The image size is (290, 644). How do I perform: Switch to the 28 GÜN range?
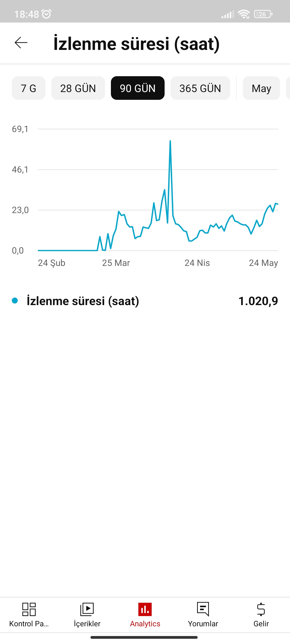(78, 88)
